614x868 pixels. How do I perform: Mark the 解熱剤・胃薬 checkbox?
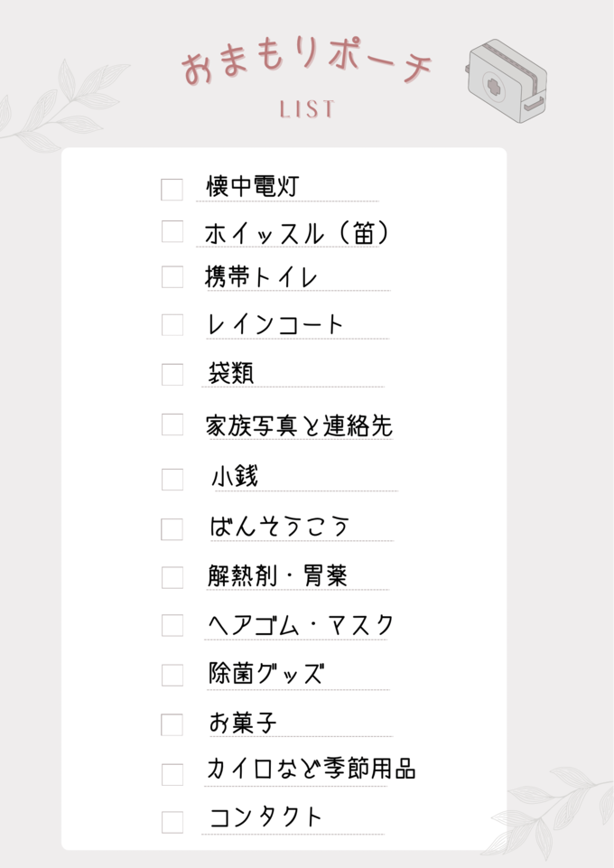click(x=172, y=577)
